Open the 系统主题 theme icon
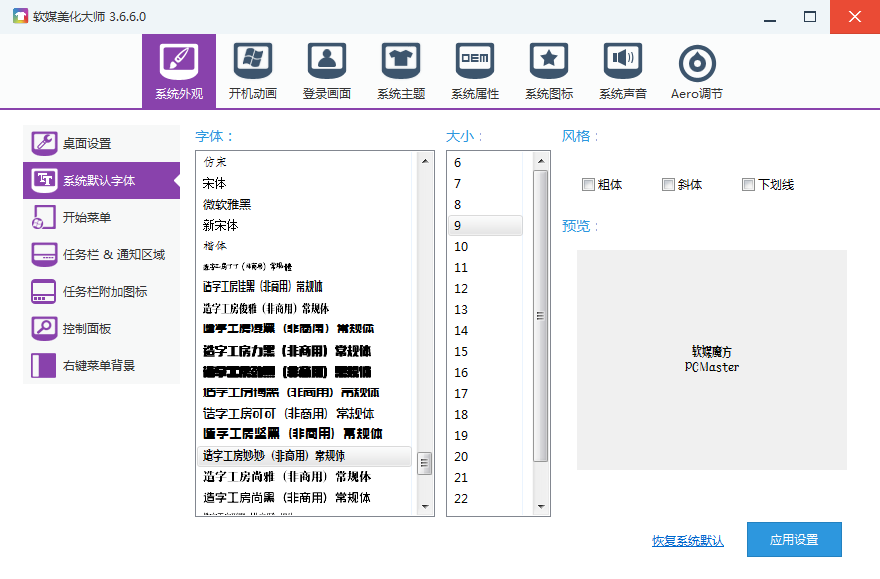The height and width of the screenshot is (579, 880). tap(400, 71)
